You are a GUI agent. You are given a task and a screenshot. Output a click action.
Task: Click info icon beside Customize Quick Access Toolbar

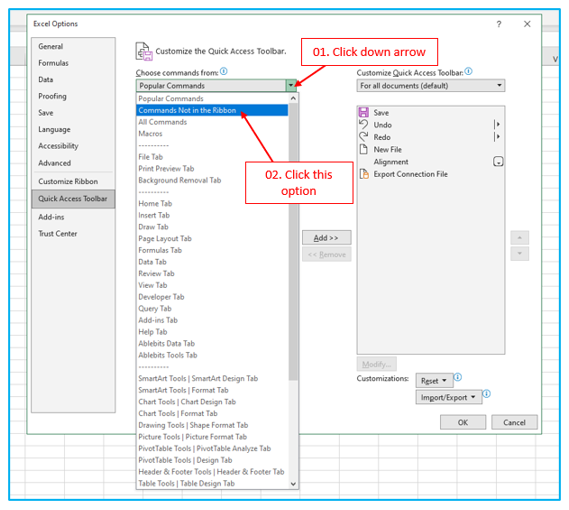click(468, 71)
